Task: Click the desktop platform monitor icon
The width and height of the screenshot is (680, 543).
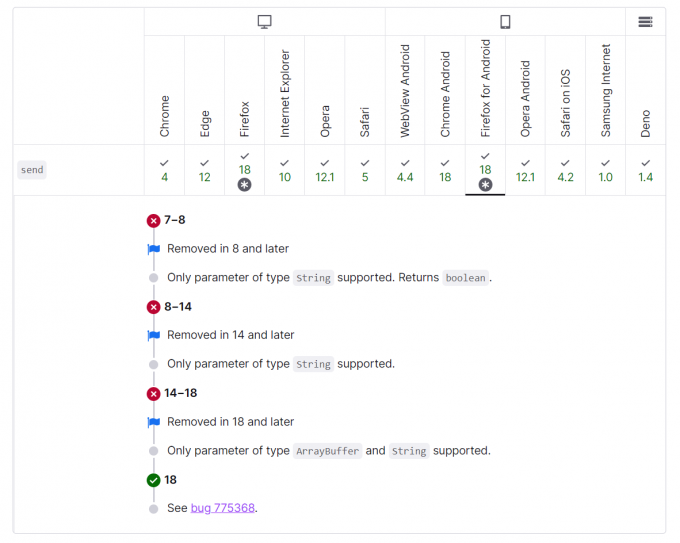Action: pyautogui.click(x=265, y=22)
